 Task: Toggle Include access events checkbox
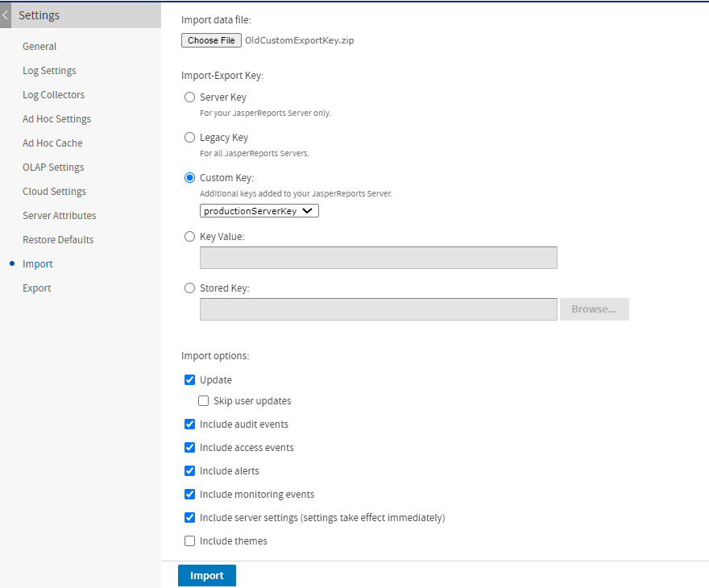click(x=189, y=447)
